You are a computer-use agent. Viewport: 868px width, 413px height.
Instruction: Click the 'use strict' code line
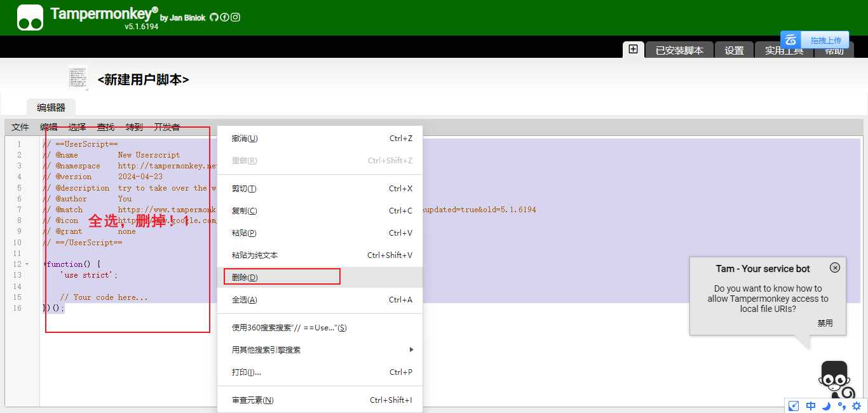click(89, 275)
